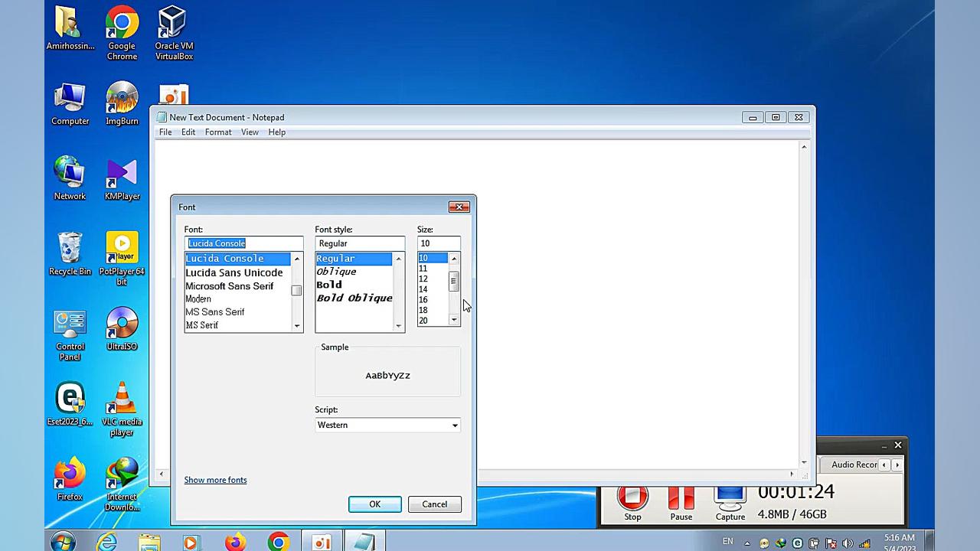Viewport: 980px width, 551px height.
Task: Open the Recycle Bin desktop icon
Action: pyautogui.click(x=70, y=250)
